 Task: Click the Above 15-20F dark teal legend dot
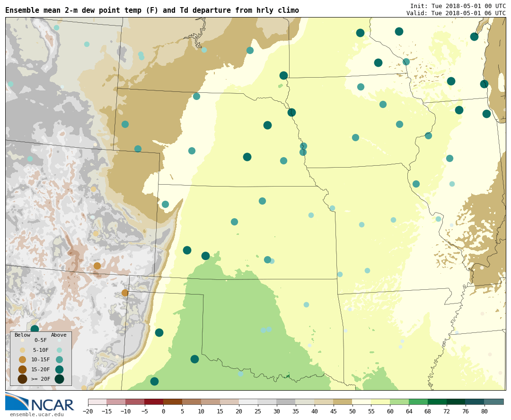(x=59, y=369)
